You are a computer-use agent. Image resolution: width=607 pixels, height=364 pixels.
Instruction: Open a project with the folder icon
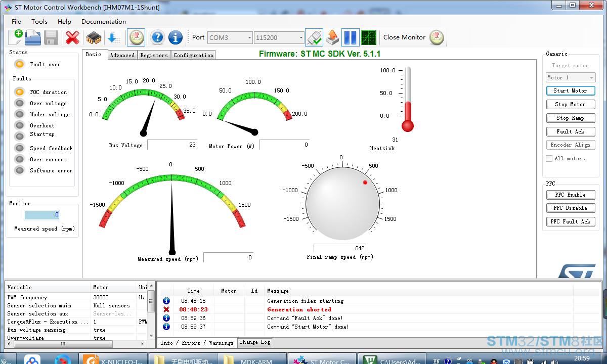coord(33,37)
